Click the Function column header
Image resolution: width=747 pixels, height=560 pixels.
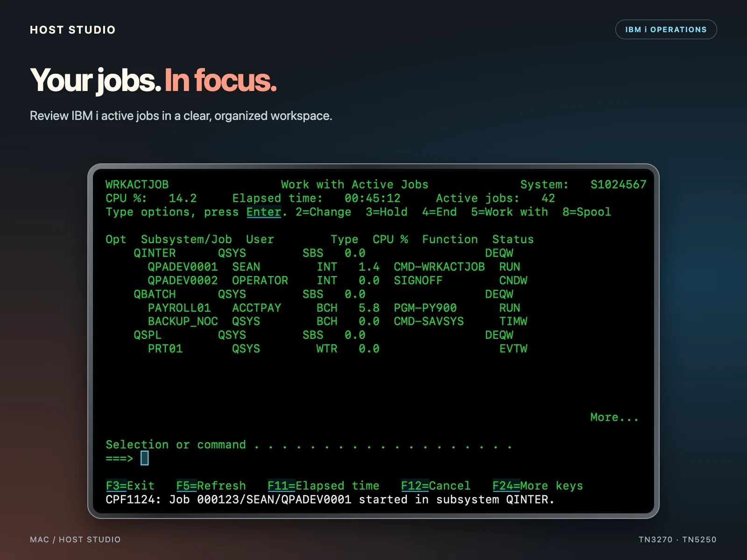click(x=450, y=239)
